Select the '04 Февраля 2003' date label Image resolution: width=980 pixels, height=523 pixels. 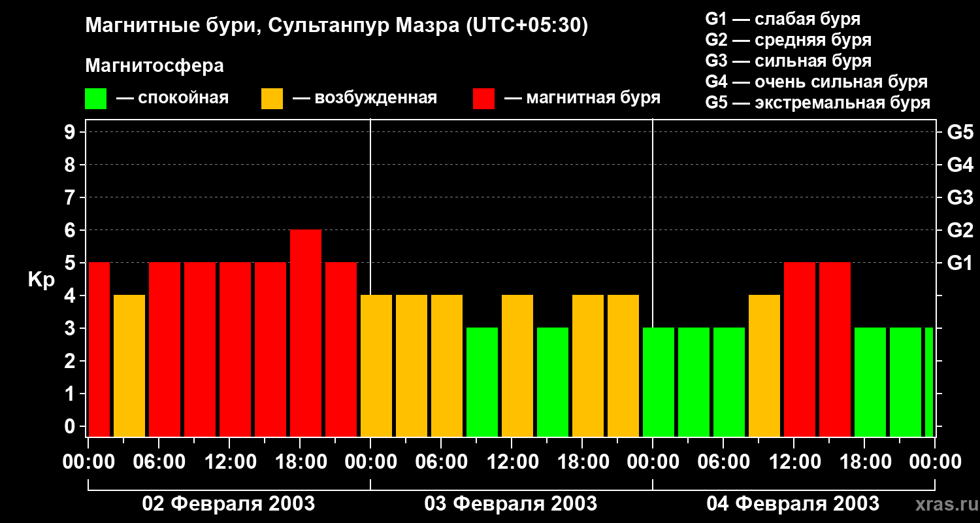793,504
